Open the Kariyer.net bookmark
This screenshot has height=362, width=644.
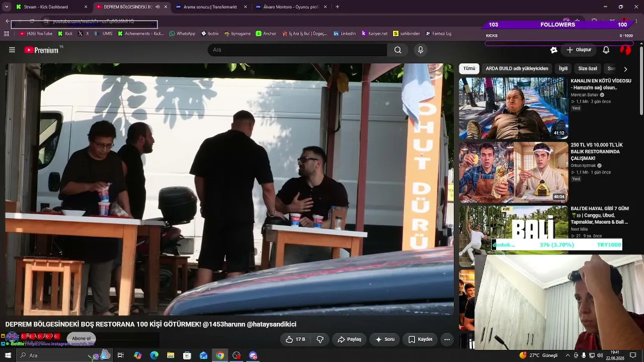pos(374,34)
